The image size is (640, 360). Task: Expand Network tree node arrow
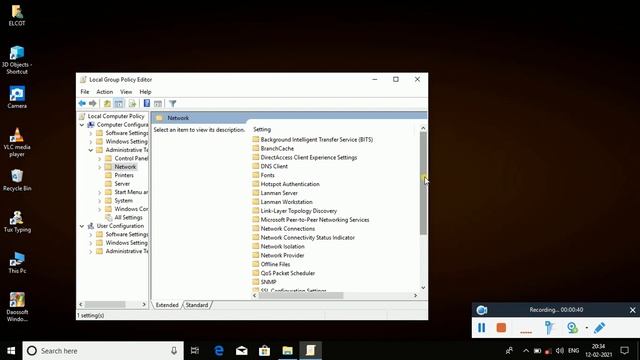point(99,167)
